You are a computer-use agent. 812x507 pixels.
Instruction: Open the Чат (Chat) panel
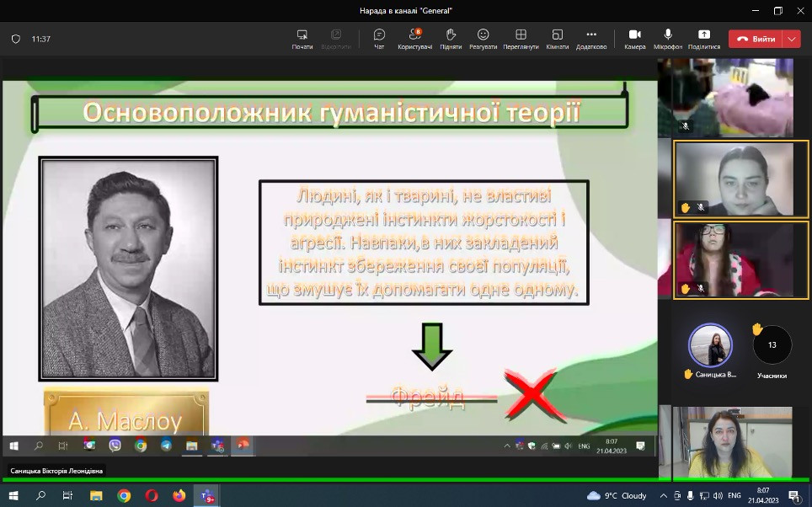point(379,39)
